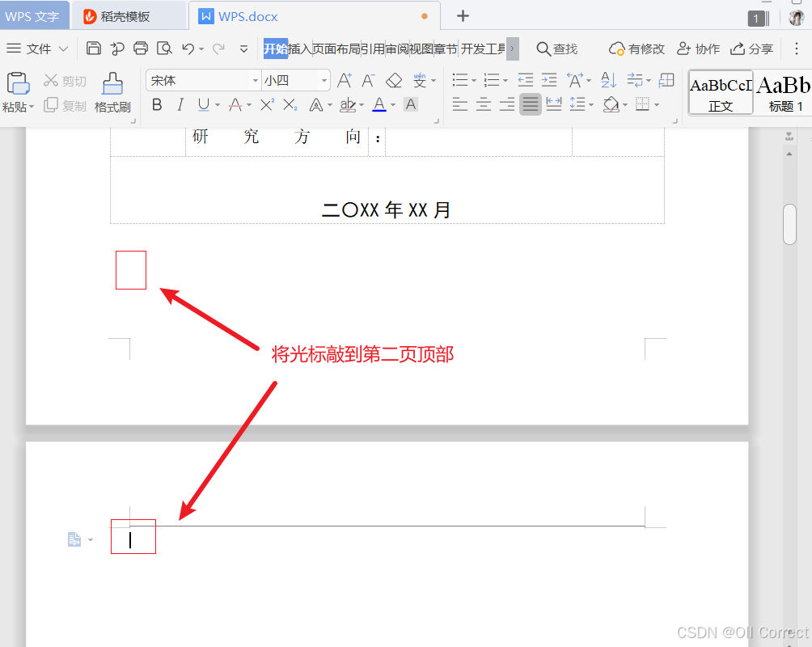Switch to the 开始 (Home) ribbon tab

[276, 49]
